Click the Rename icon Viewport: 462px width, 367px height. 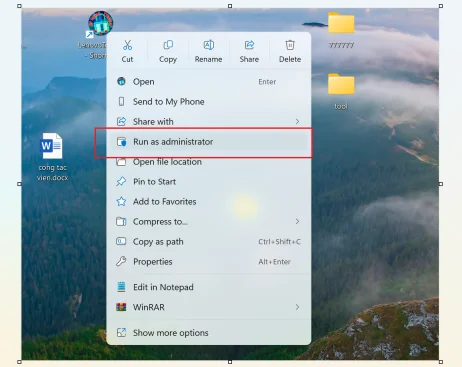[209, 45]
